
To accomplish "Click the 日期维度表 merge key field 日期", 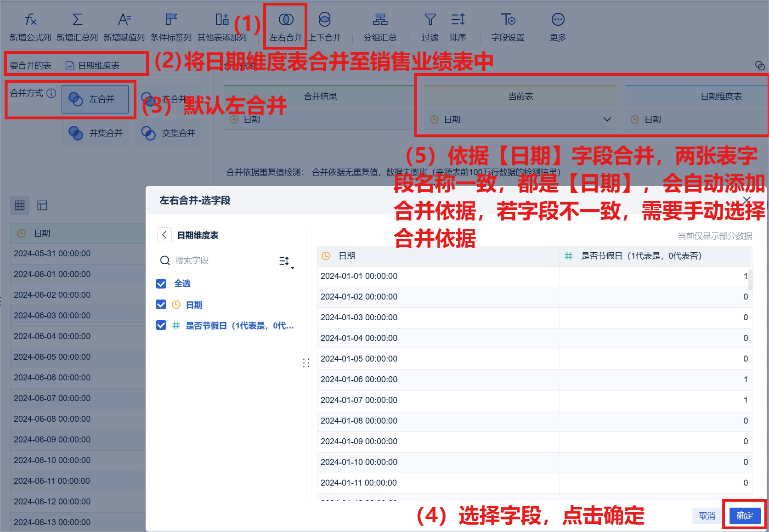I will (x=695, y=119).
